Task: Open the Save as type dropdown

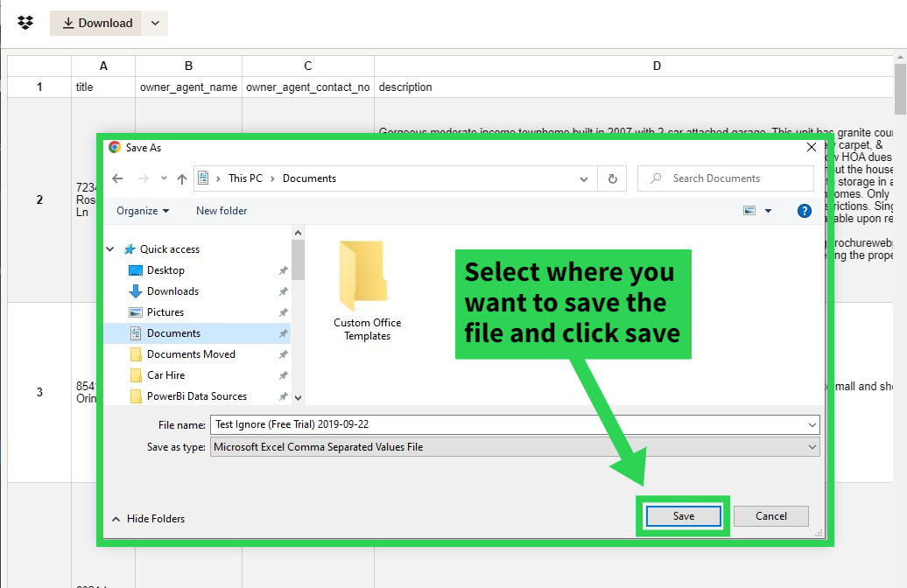Action: click(515, 447)
